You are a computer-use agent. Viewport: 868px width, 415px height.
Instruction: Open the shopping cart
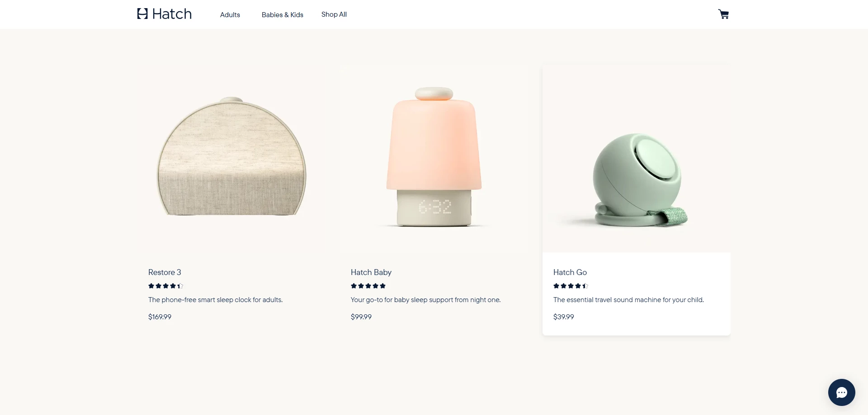point(723,14)
